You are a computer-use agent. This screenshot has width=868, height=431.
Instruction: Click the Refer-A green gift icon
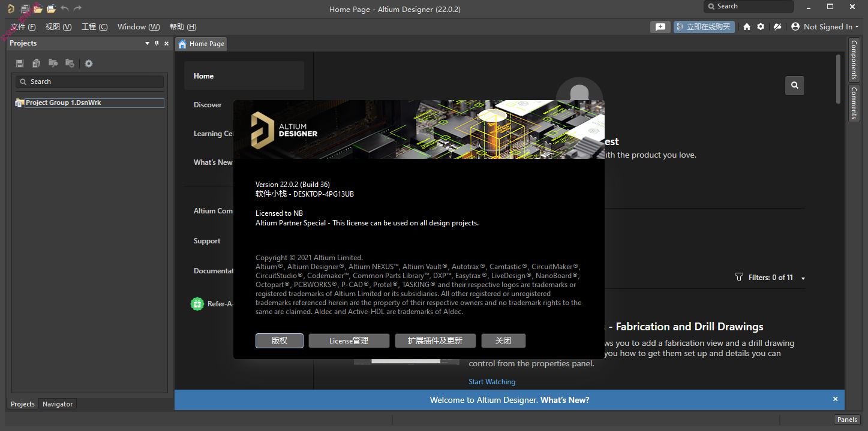pos(197,304)
